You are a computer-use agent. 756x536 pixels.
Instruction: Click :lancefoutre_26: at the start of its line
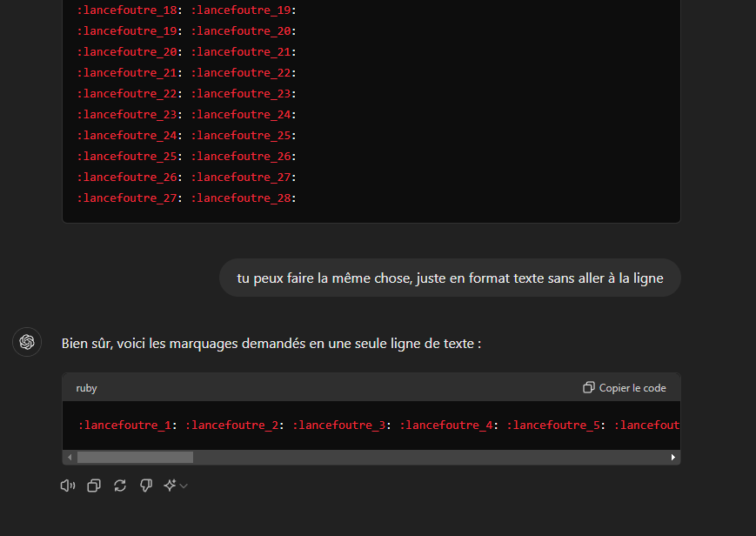[x=130, y=177]
